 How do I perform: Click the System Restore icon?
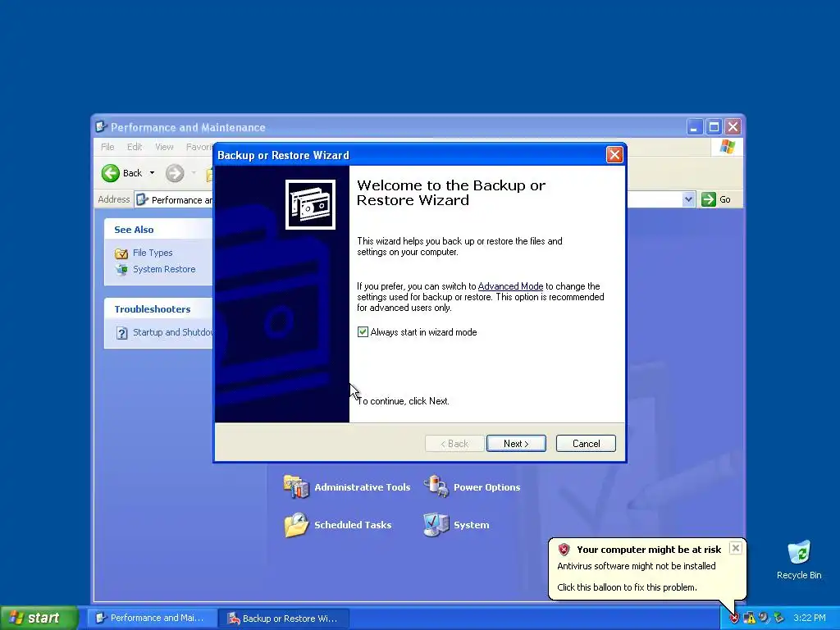(121, 269)
